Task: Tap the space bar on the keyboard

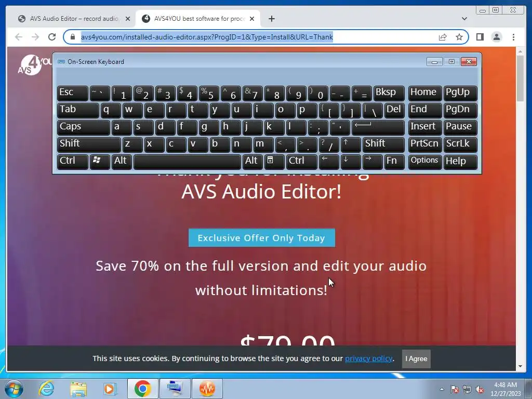Action: 187,162
